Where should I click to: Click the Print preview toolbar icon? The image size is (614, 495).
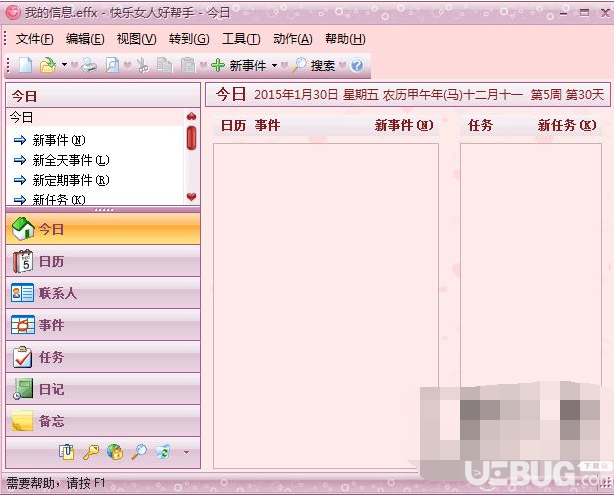point(112,65)
